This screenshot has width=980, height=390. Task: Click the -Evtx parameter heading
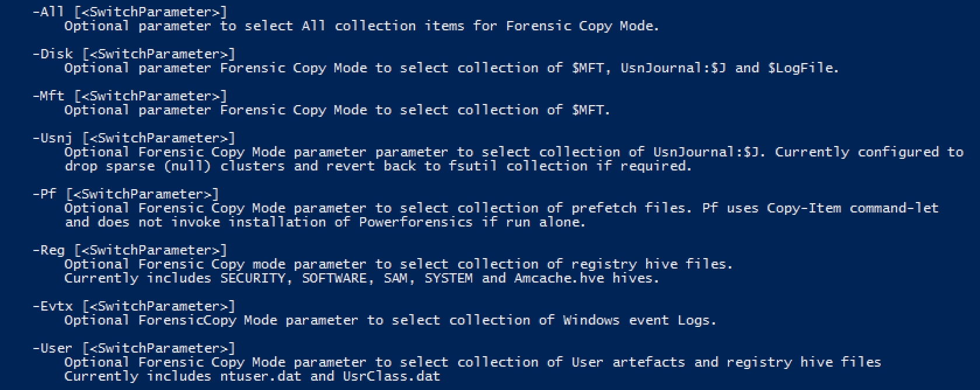53,306
